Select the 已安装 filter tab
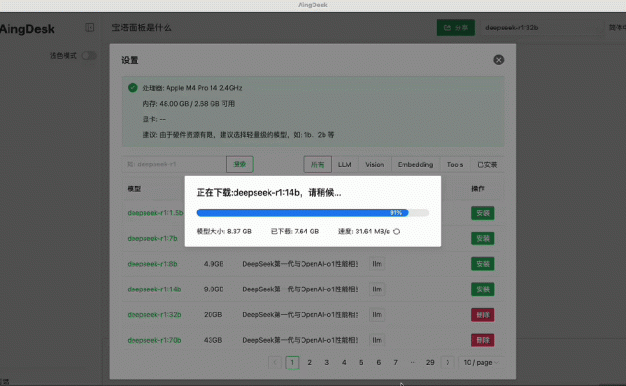626x386 pixels. [x=487, y=164]
